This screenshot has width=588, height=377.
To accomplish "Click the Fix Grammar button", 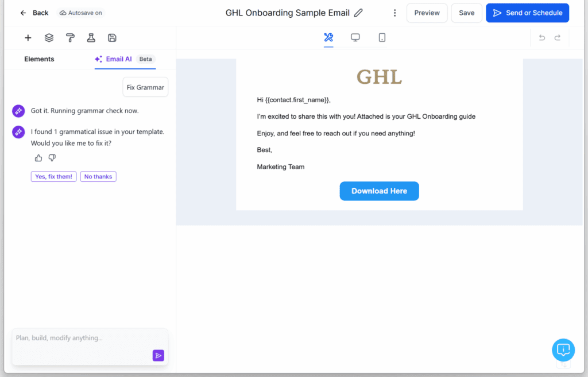I will click(145, 87).
